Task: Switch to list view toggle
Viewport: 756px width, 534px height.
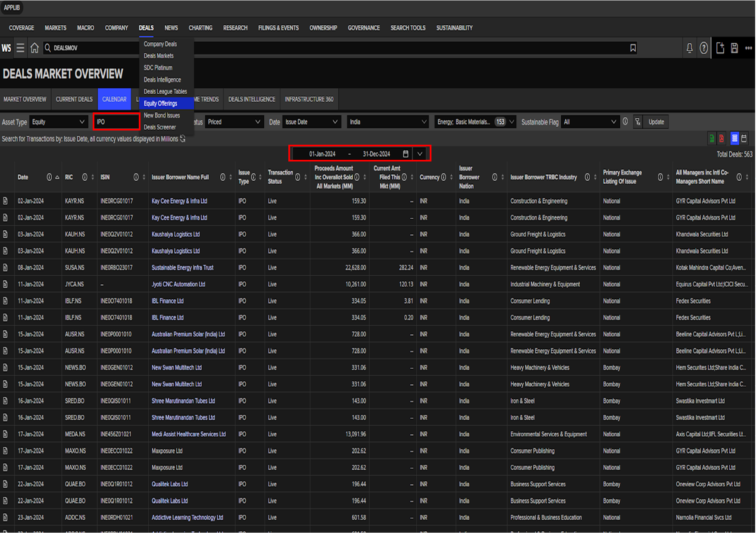Action: click(734, 139)
